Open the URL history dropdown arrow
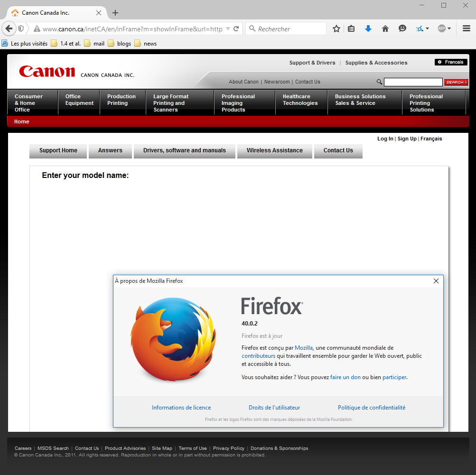This screenshot has height=475, width=476. (x=228, y=29)
